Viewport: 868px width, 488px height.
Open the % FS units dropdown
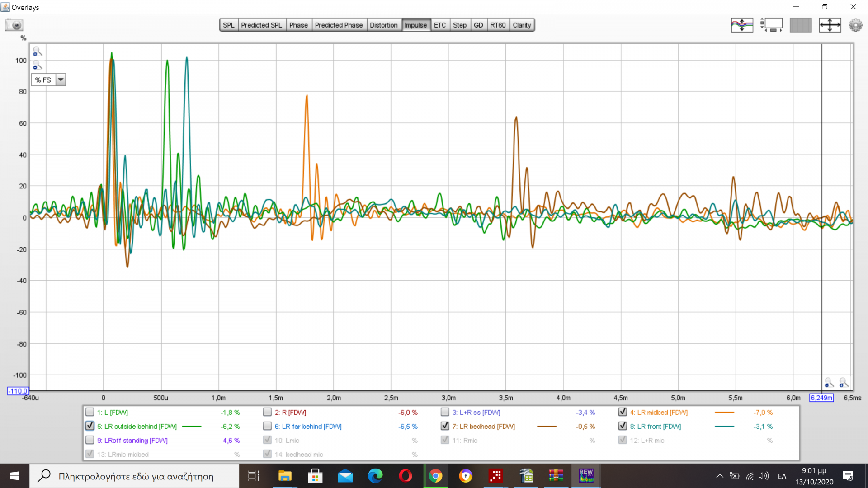pyautogui.click(x=43, y=80)
